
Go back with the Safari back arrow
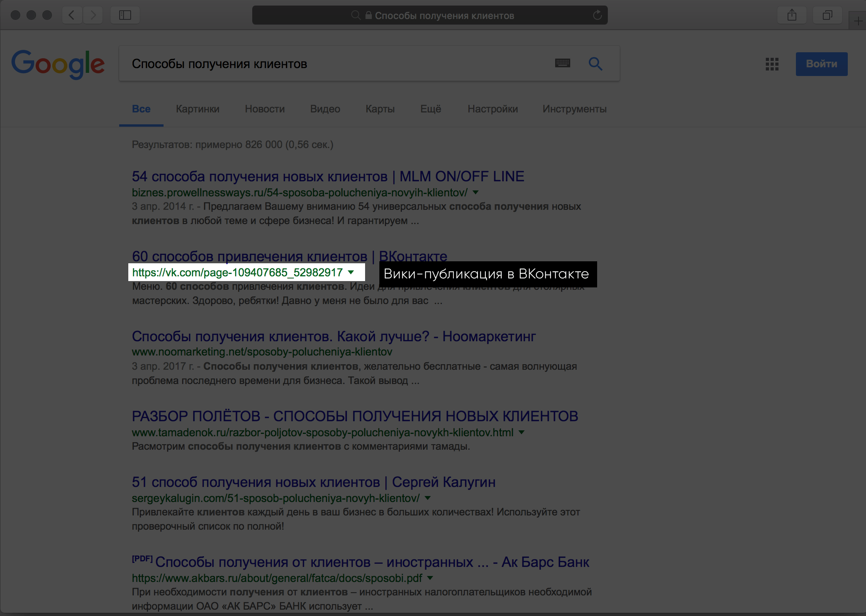click(x=72, y=15)
